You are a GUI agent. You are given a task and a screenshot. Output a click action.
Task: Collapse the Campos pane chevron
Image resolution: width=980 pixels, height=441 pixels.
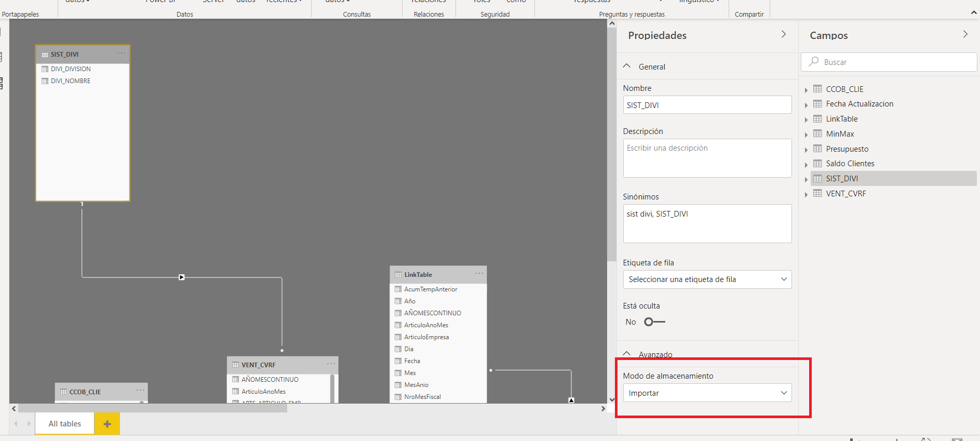point(965,34)
